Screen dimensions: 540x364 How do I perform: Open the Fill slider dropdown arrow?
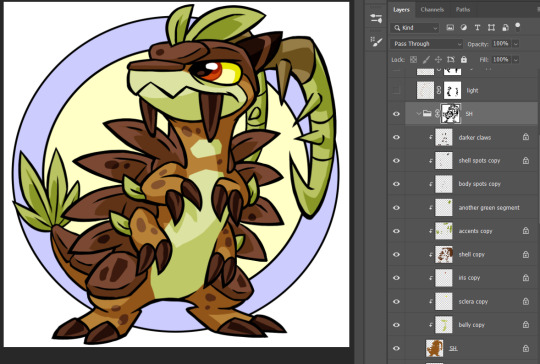516,60
